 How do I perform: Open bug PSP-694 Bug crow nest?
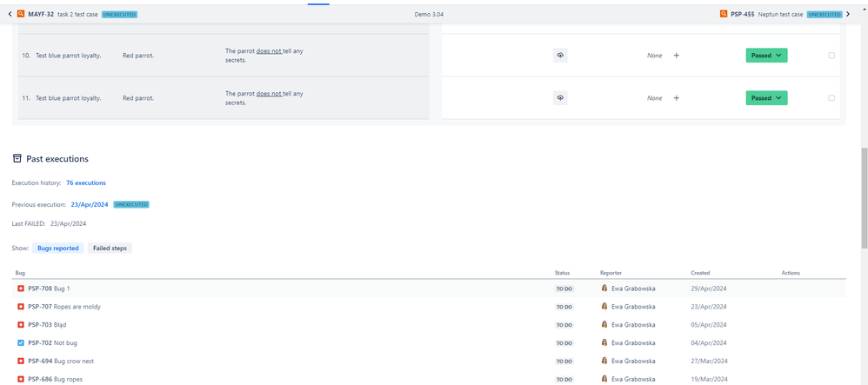(x=61, y=362)
